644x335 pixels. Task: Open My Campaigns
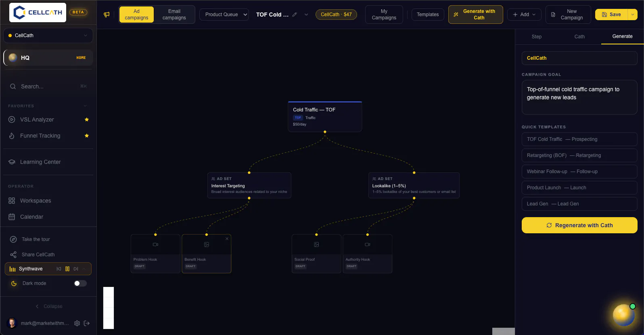pos(384,15)
